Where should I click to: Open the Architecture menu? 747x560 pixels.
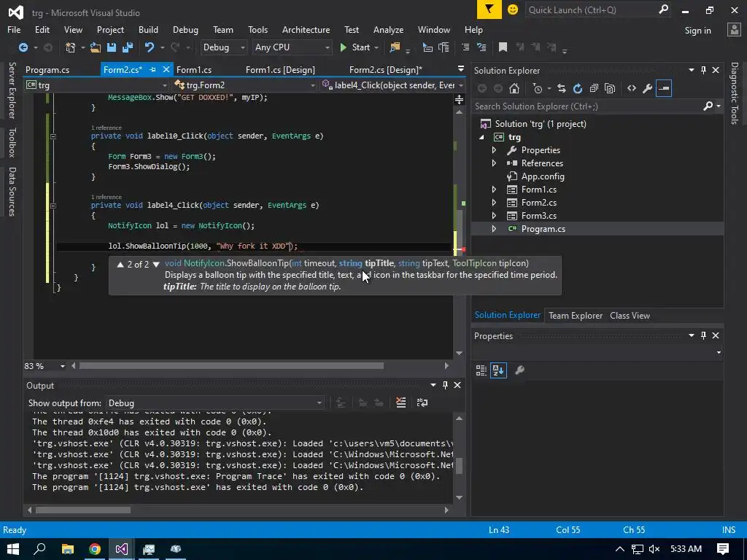click(x=306, y=29)
